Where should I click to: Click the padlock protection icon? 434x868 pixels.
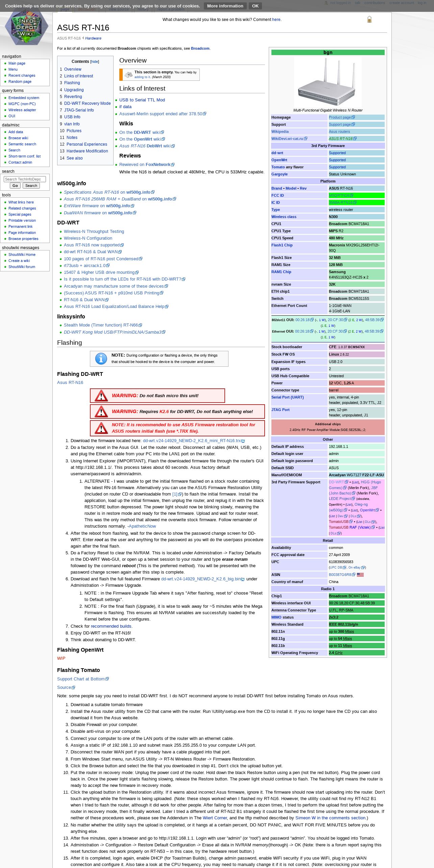click(x=369, y=20)
